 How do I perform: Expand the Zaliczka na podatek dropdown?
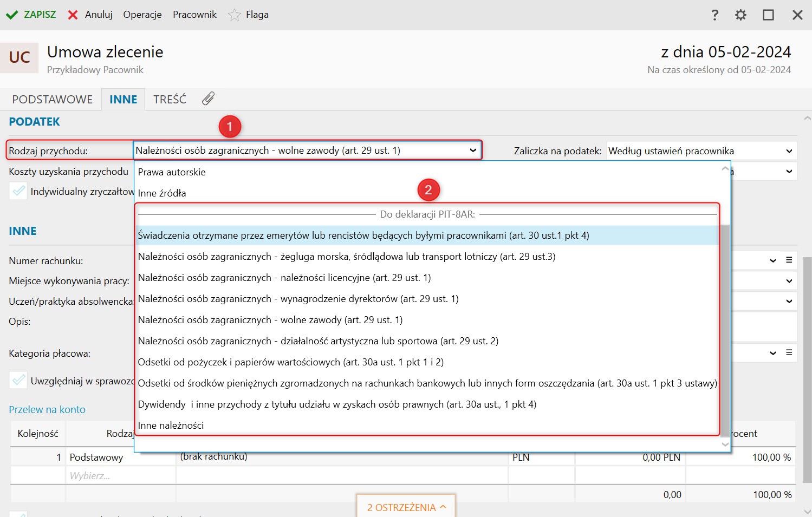[789, 151]
